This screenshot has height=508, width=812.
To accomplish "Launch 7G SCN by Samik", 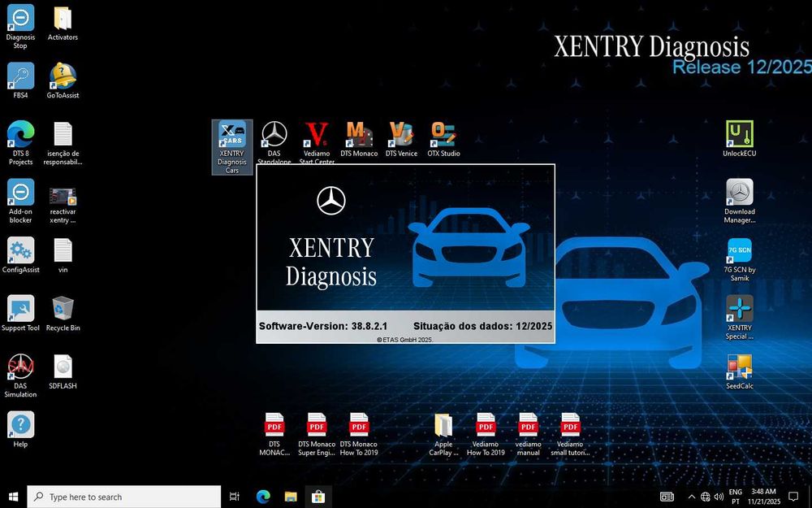I will coord(740,259).
